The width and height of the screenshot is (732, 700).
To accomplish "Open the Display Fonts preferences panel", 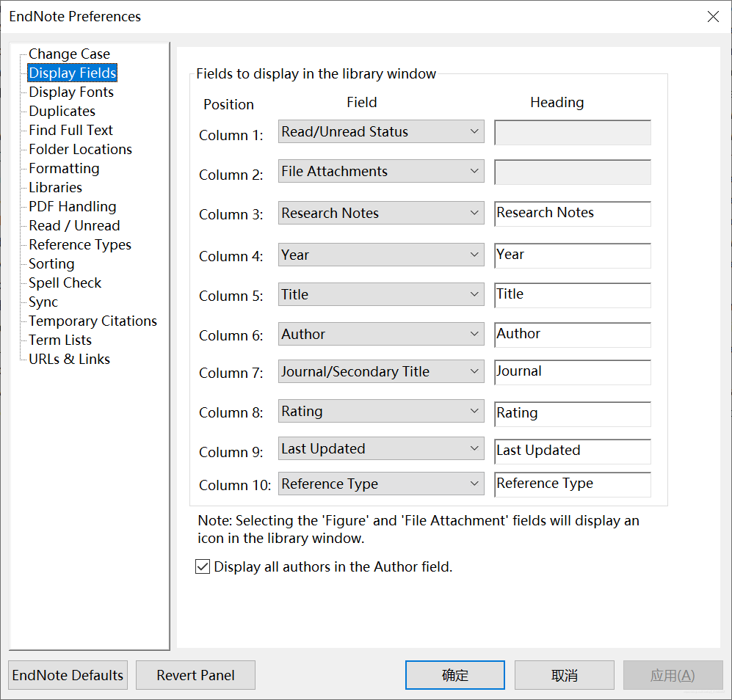I will pos(71,92).
